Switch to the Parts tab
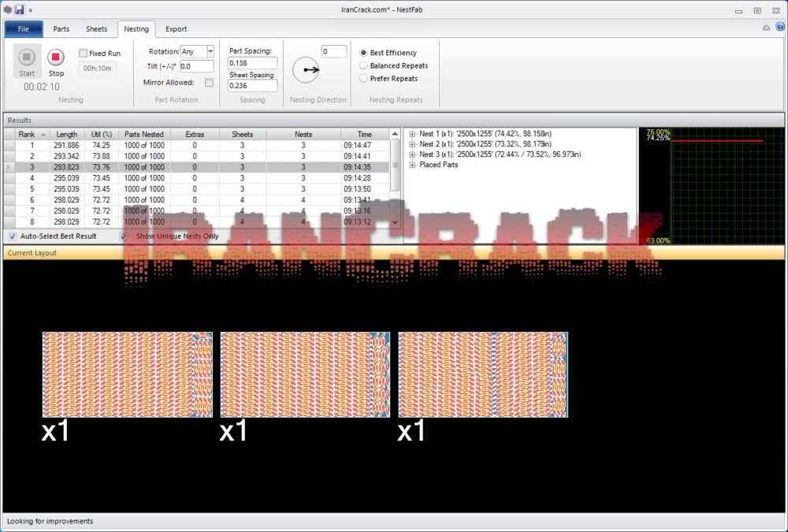The height and width of the screenshot is (532, 788). (61, 29)
